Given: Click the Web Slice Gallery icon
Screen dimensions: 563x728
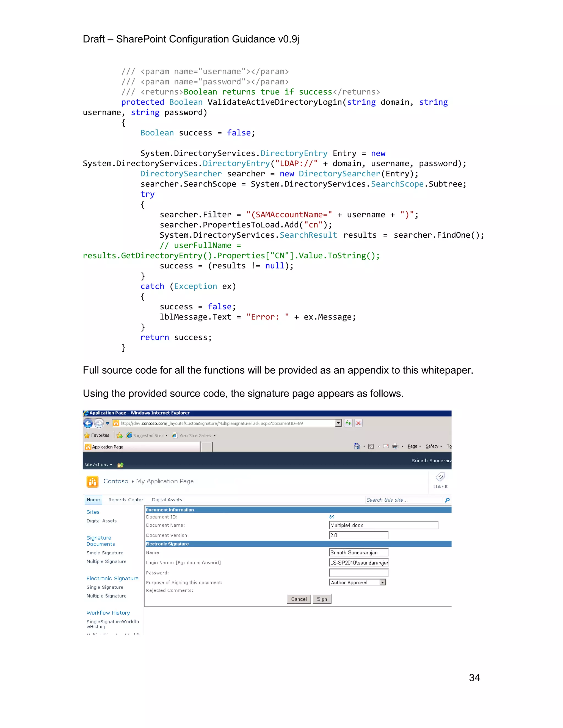Looking at the screenshot, I should [x=175, y=435].
